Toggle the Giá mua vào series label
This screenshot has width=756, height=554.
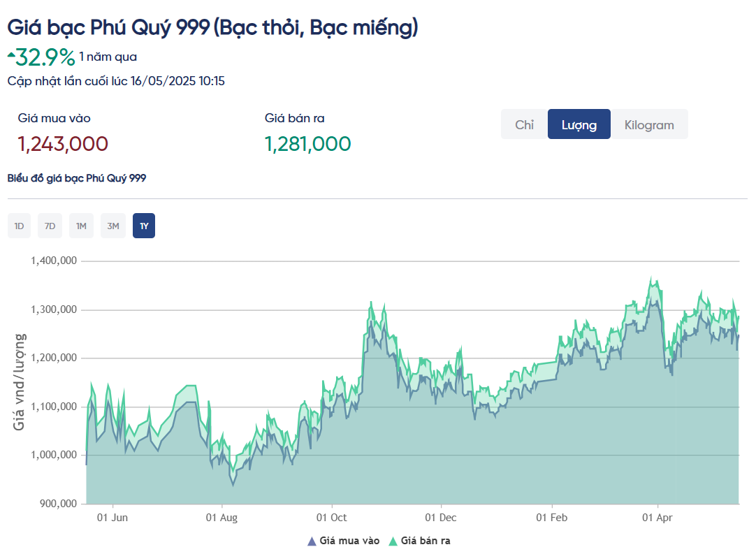(x=349, y=541)
